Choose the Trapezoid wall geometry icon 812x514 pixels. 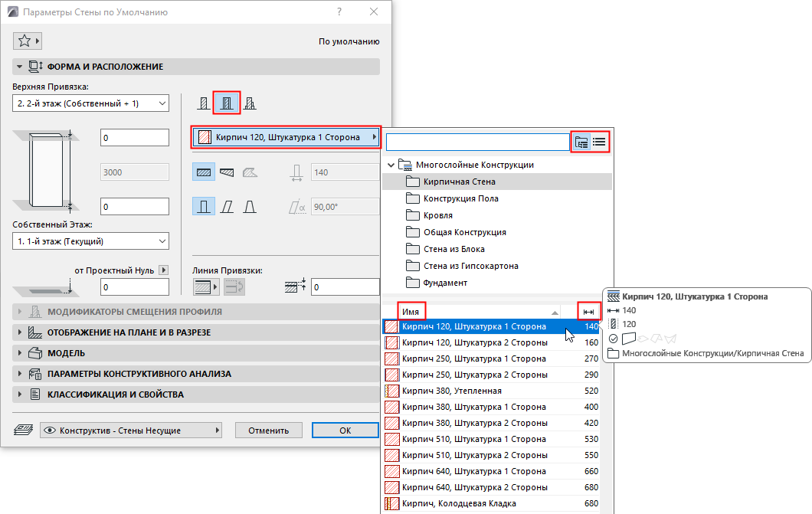click(x=227, y=172)
